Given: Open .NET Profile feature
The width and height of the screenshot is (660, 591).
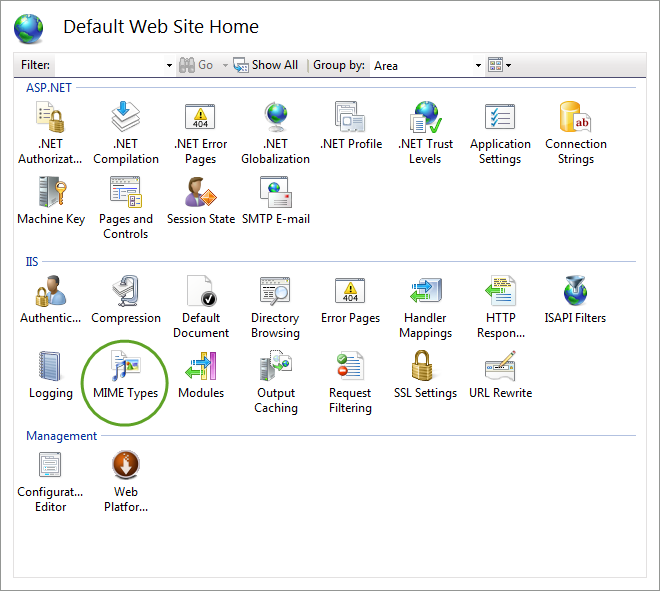Looking at the screenshot, I should click(x=351, y=125).
